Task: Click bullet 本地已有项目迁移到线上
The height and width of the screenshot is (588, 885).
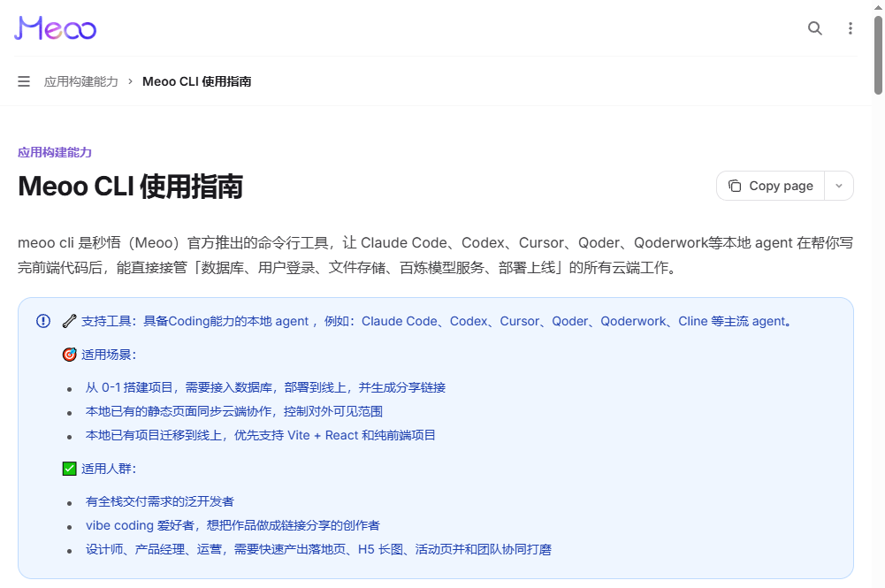Action: [260, 435]
